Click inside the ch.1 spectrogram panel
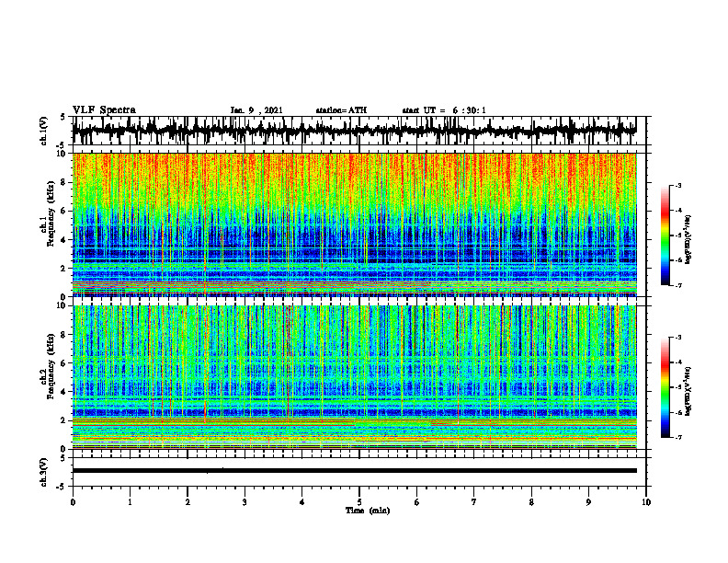Screen dimensions: 728x563 (x=354, y=224)
